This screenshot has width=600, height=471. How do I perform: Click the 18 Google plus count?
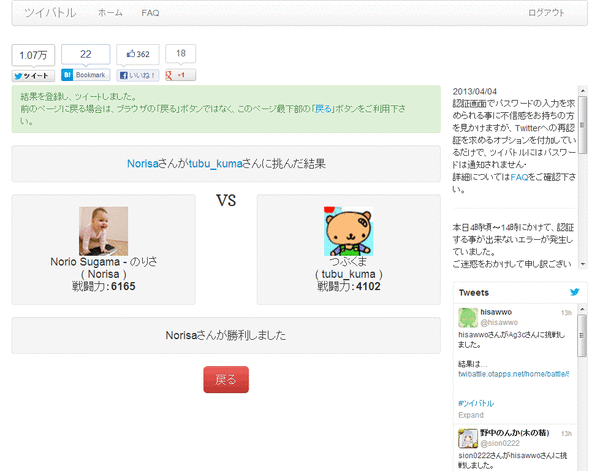[x=181, y=54]
